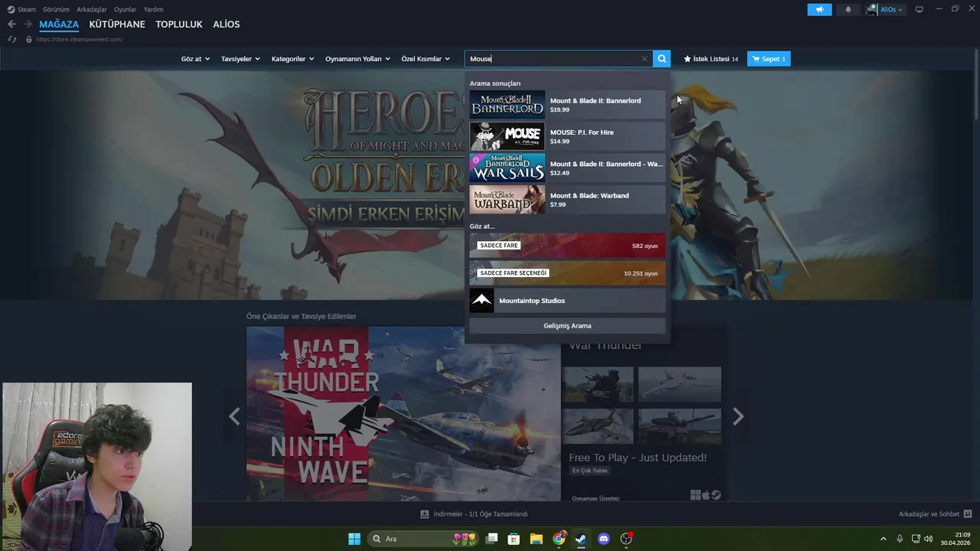
Task: Open the Oyunlar menu
Action: (126, 9)
